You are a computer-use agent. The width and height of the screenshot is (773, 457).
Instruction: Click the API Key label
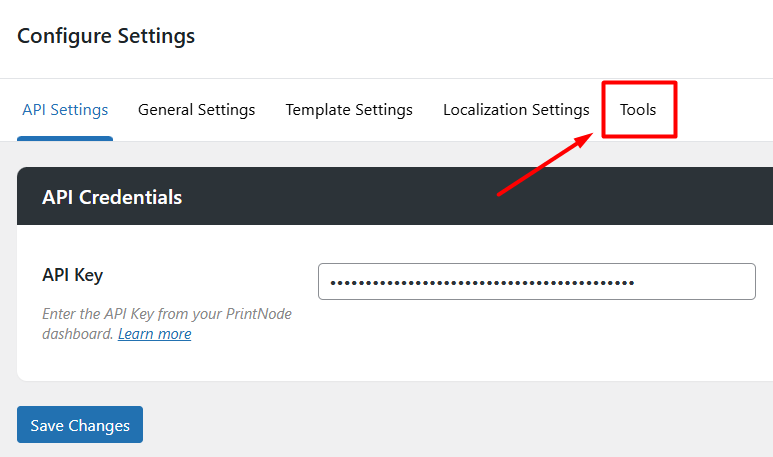(72, 275)
